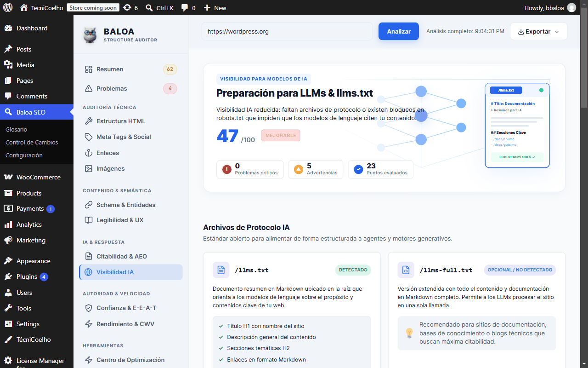
Task: Click the MEJORABLE score badge
Action: pyautogui.click(x=281, y=136)
